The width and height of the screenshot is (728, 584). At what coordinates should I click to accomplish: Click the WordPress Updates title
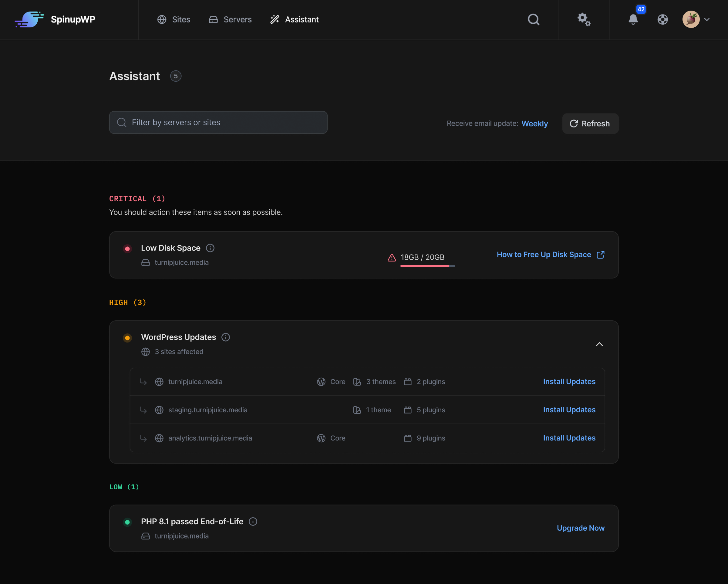click(179, 337)
